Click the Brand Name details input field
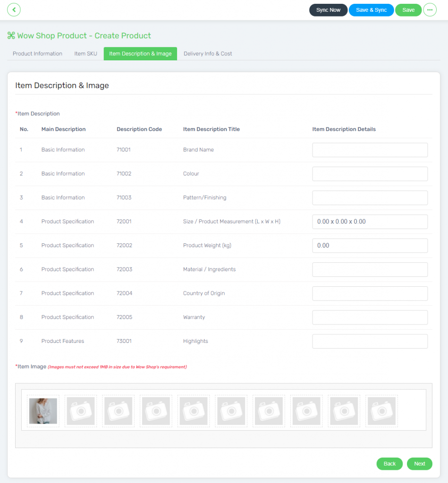 (x=370, y=150)
